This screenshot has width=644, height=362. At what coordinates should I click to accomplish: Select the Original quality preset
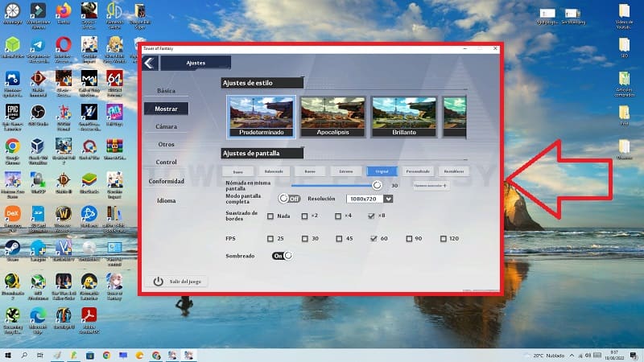click(382, 171)
